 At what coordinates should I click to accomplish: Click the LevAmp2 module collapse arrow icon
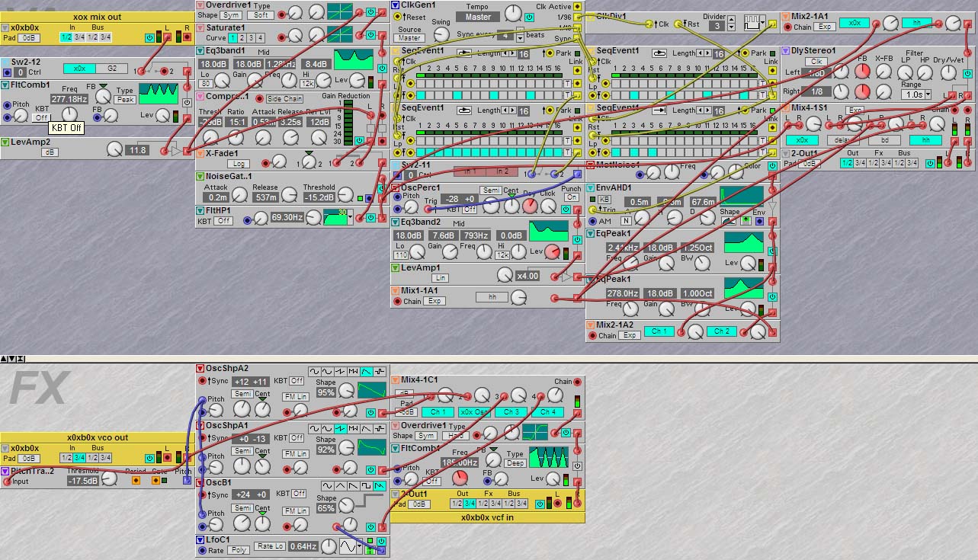pyautogui.click(x=5, y=142)
